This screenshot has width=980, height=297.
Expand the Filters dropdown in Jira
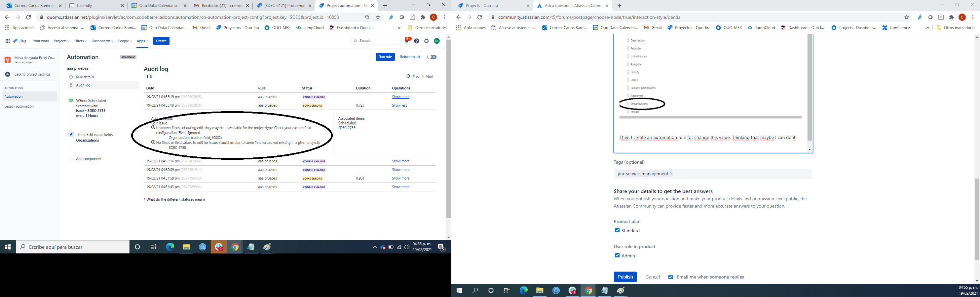point(80,41)
